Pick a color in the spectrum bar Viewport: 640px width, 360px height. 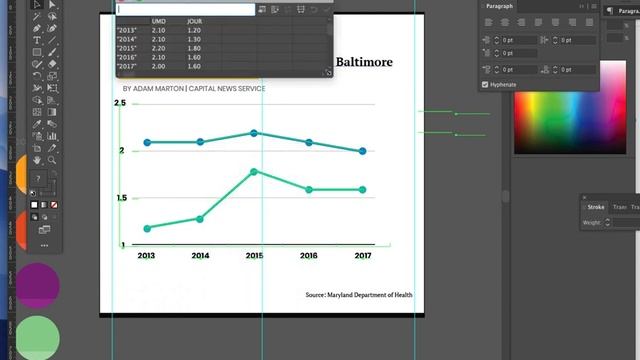[570, 107]
